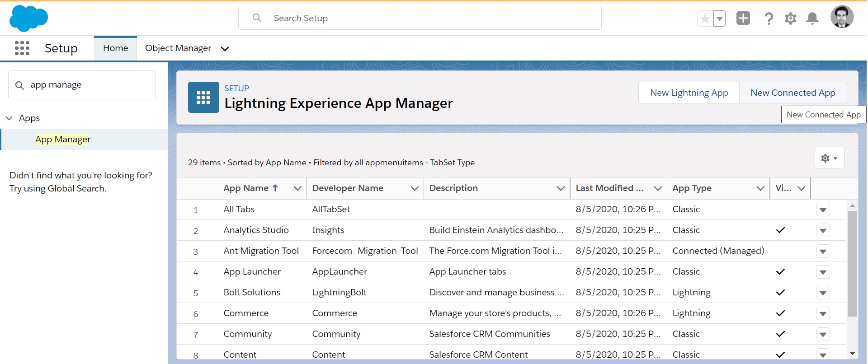Open App Type column actions chevron
Screen dimensions: 868x364
click(760, 189)
